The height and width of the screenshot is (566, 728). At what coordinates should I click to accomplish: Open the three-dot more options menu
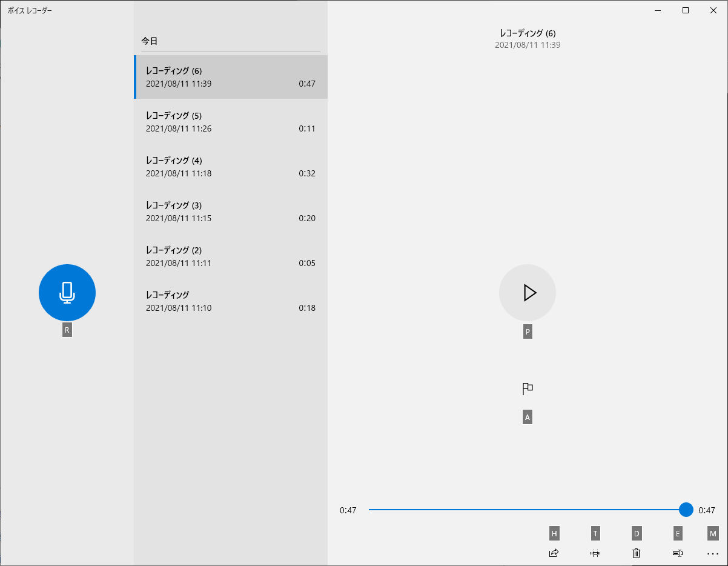click(x=712, y=553)
